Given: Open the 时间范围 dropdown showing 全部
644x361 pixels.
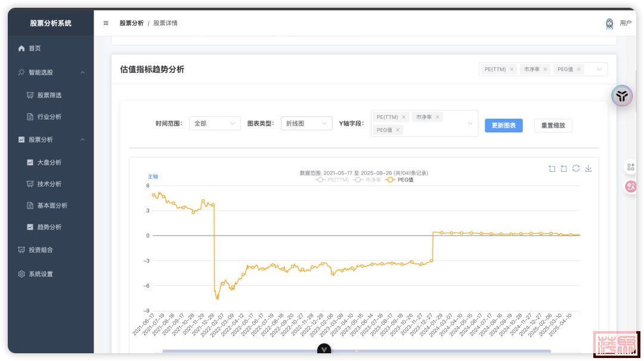Looking at the screenshot, I should 215,124.
